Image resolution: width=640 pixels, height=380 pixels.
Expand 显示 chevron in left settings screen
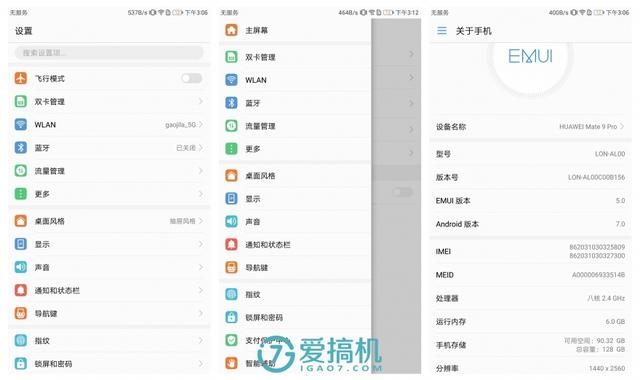tap(200, 244)
